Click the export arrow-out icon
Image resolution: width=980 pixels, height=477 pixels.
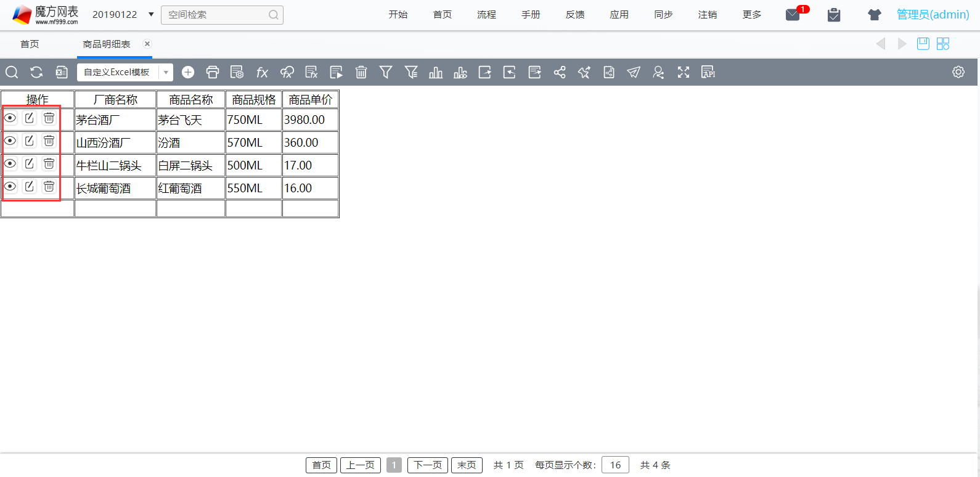click(x=485, y=72)
